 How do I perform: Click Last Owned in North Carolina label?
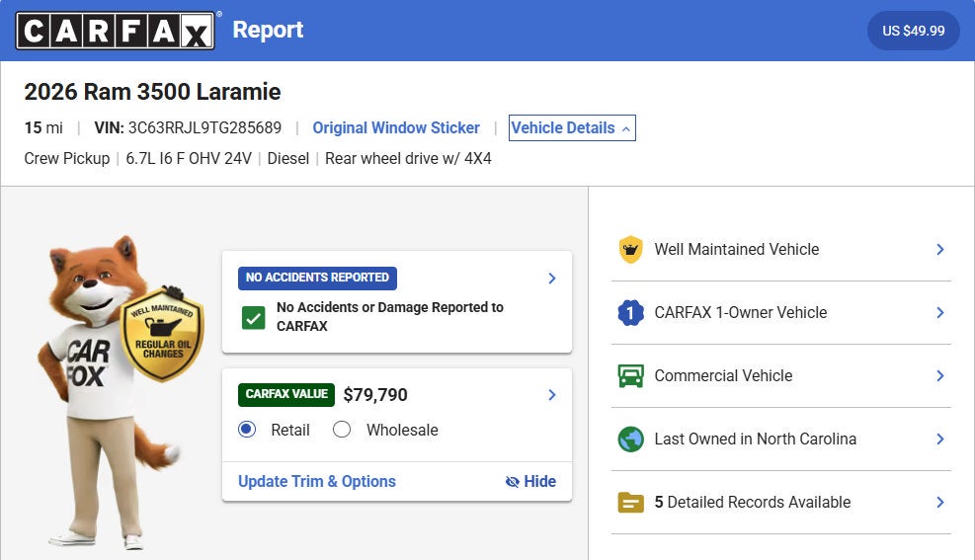[756, 440]
